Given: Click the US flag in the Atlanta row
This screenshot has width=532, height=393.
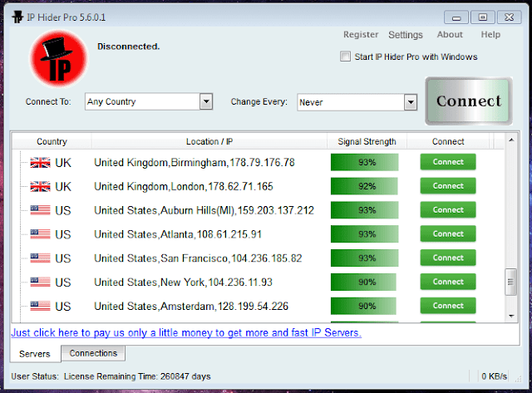Looking at the screenshot, I should (x=40, y=234).
